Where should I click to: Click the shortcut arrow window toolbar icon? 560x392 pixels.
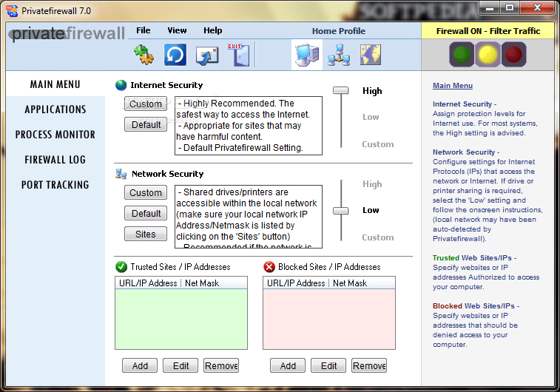(207, 55)
